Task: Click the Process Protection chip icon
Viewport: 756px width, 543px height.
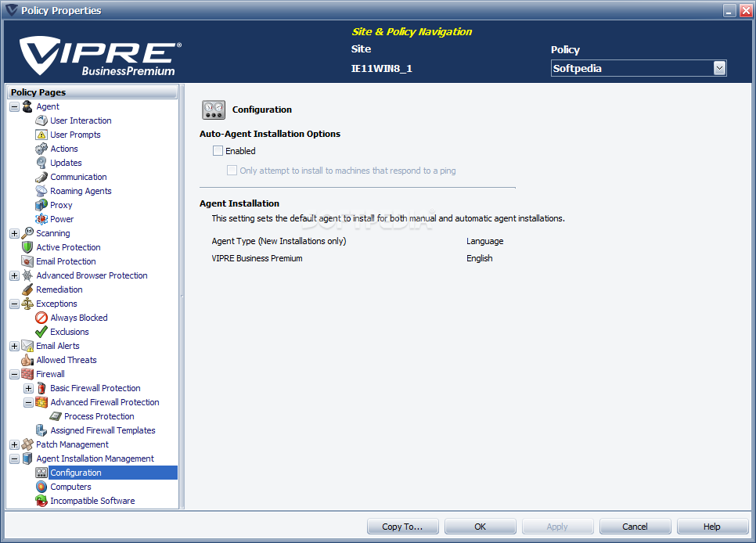Action: coord(56,416)
